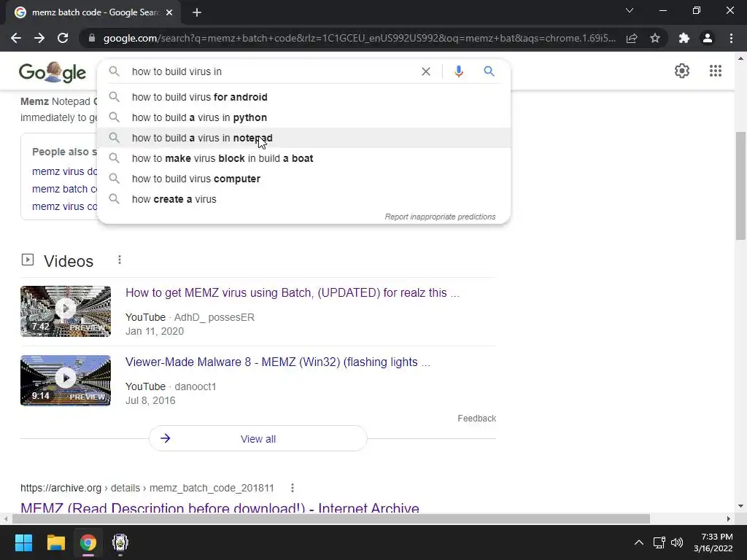Open File Explorer from taskbar
This screenshot has height=560, width=747.
coord(55,542)
